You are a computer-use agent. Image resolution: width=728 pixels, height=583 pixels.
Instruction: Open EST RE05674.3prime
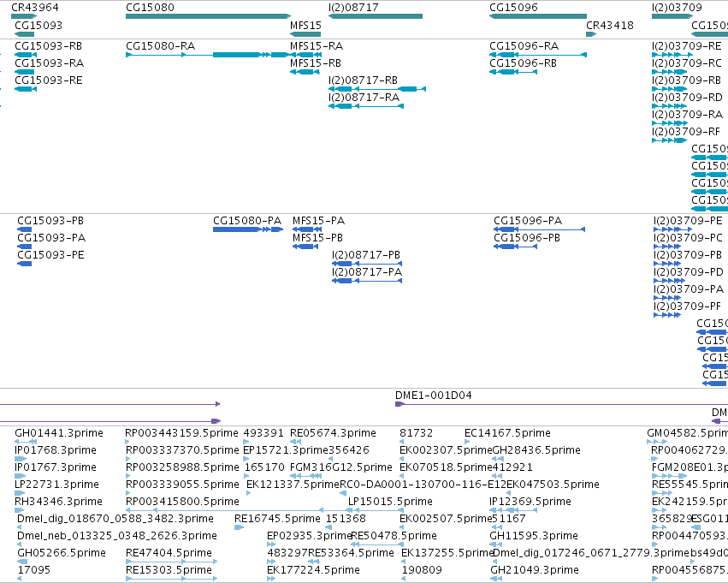[296, 441]
